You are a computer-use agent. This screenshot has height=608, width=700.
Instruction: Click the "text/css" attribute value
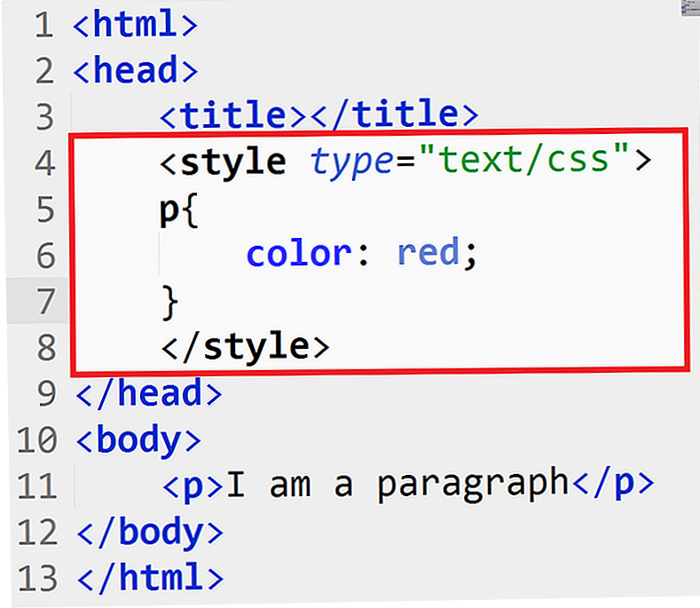(x=524, y=158)
